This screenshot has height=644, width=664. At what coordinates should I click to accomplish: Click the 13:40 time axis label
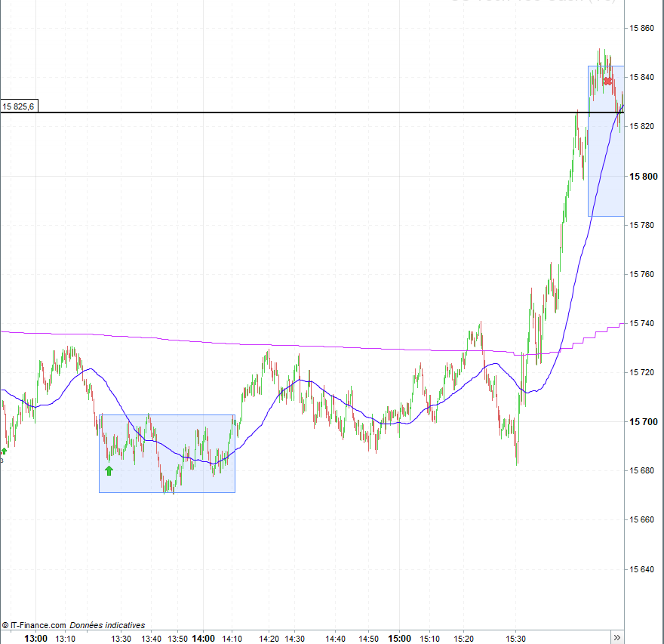coord(151,639)
